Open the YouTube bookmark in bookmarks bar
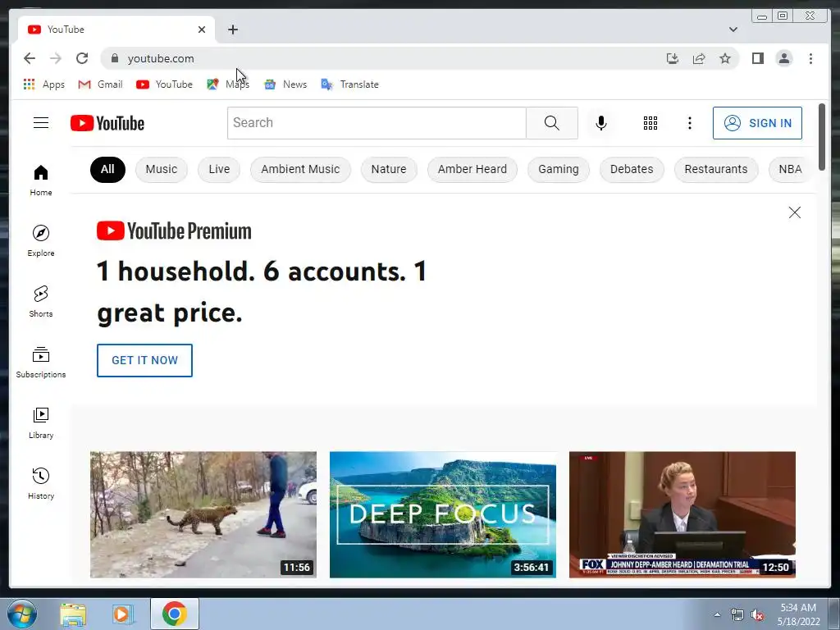This screenshot has height=630, width=840. pos(164,84)
